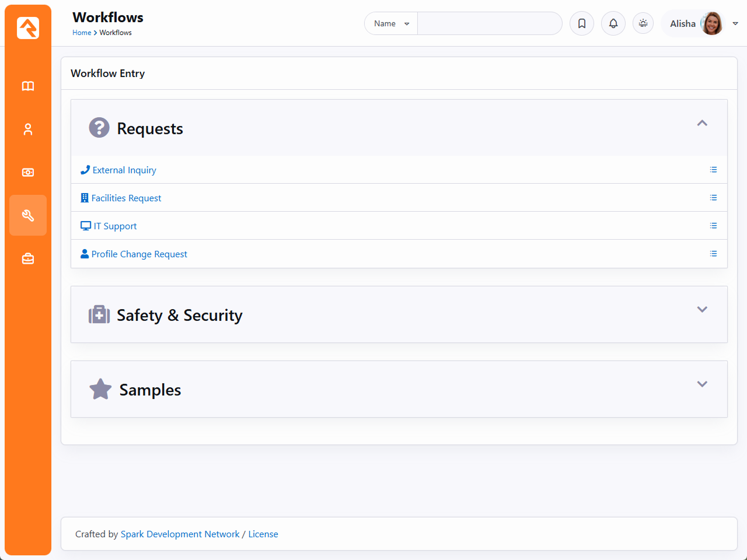Start an IT Support workflow

[x=115, y=226]
